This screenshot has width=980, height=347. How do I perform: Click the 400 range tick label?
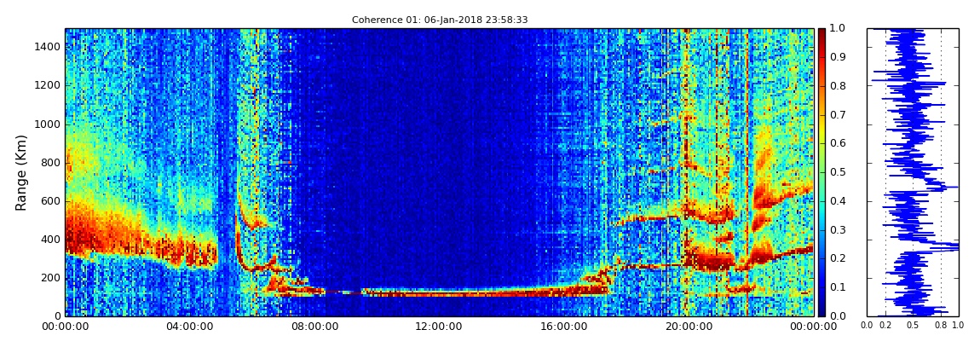[x=50, y=240]
